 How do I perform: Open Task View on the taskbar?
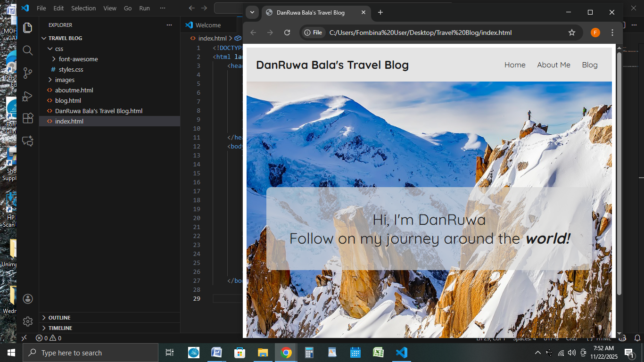point(170,353)
